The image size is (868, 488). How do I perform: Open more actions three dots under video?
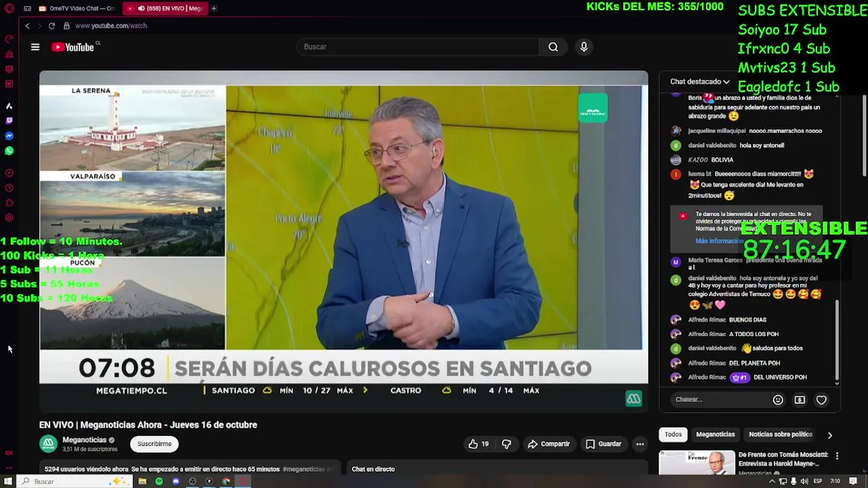click(639, 444)
